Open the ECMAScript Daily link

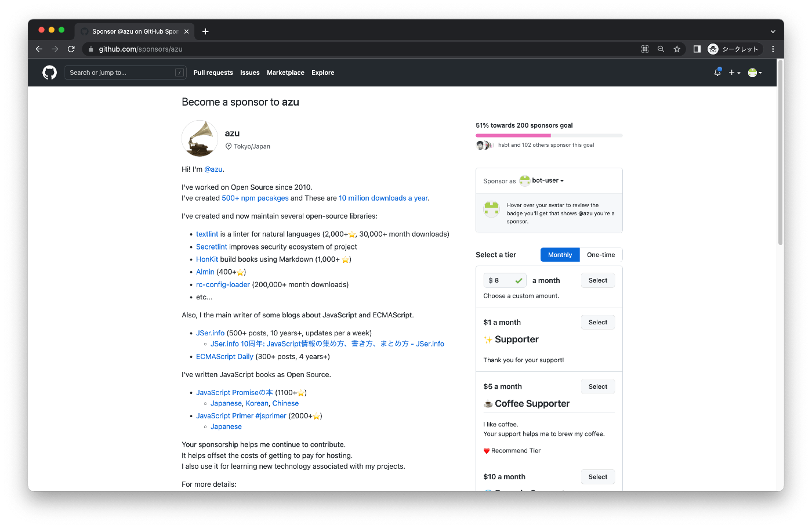[224, 356]
